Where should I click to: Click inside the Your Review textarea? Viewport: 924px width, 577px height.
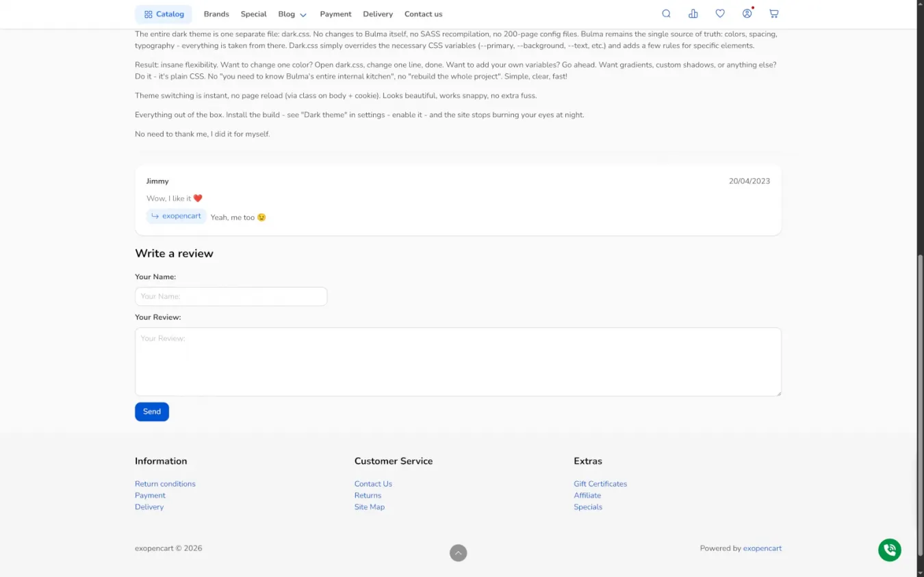coord(458,362)
